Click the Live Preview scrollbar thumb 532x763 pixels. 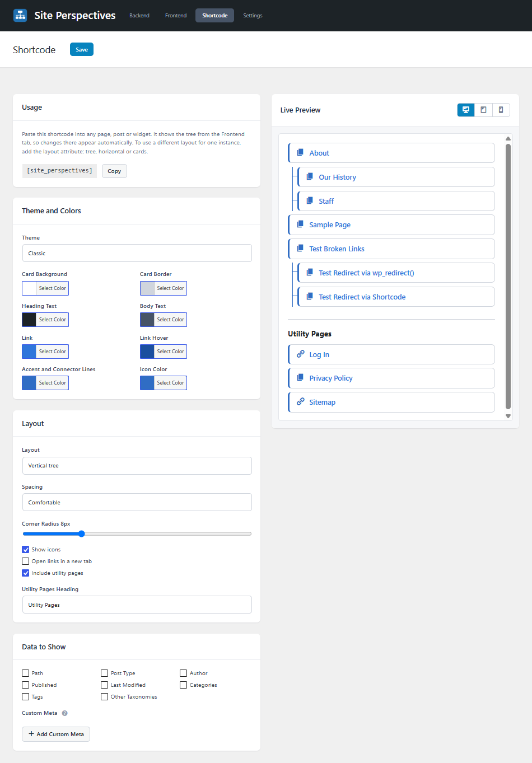508,277
